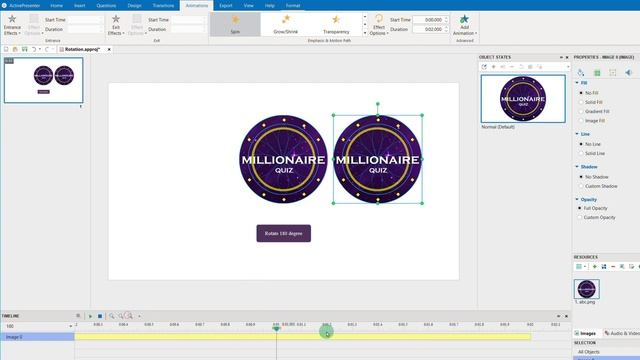This screenshot has width=640, height=360.
Task: Click the add resource plus icon
Action: (x=595, y=267)
